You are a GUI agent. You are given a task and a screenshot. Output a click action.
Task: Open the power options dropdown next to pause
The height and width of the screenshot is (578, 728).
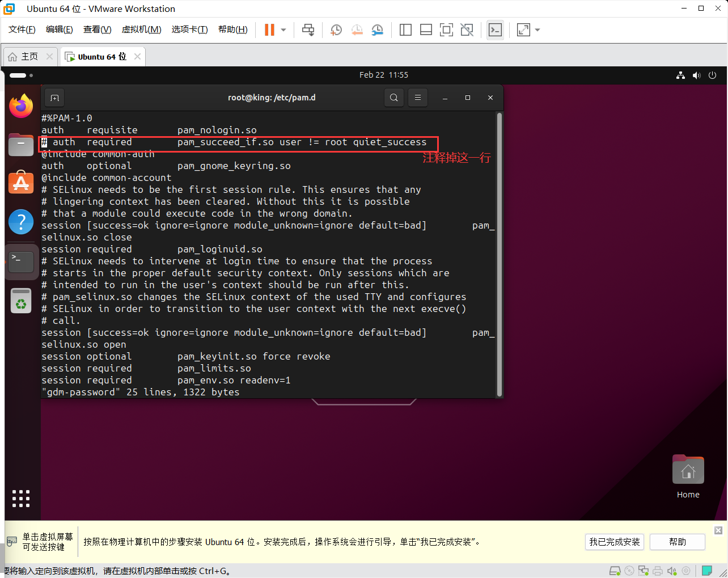[283, 30]
